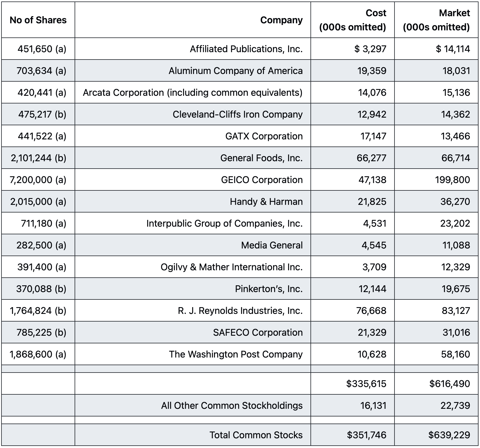The image size is (480, 448).
Task: Select the Total Common Stocks label
Action: coord(256,435)
